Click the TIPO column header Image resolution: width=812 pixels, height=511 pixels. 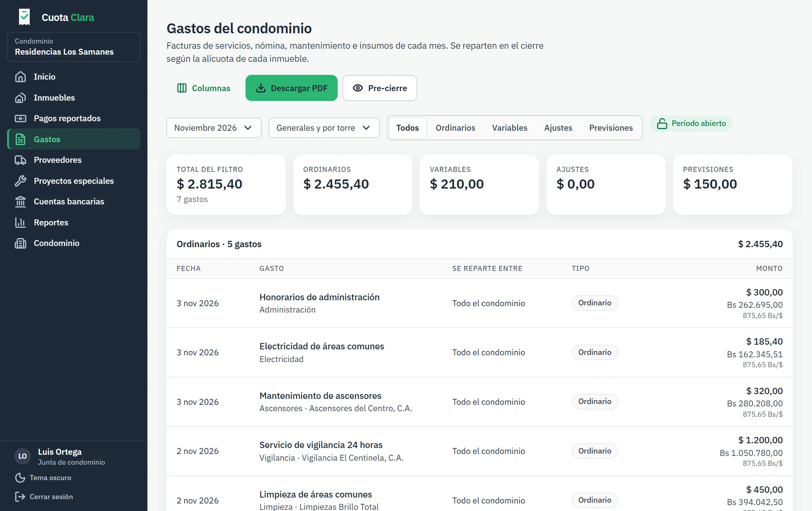click(581, 269)
